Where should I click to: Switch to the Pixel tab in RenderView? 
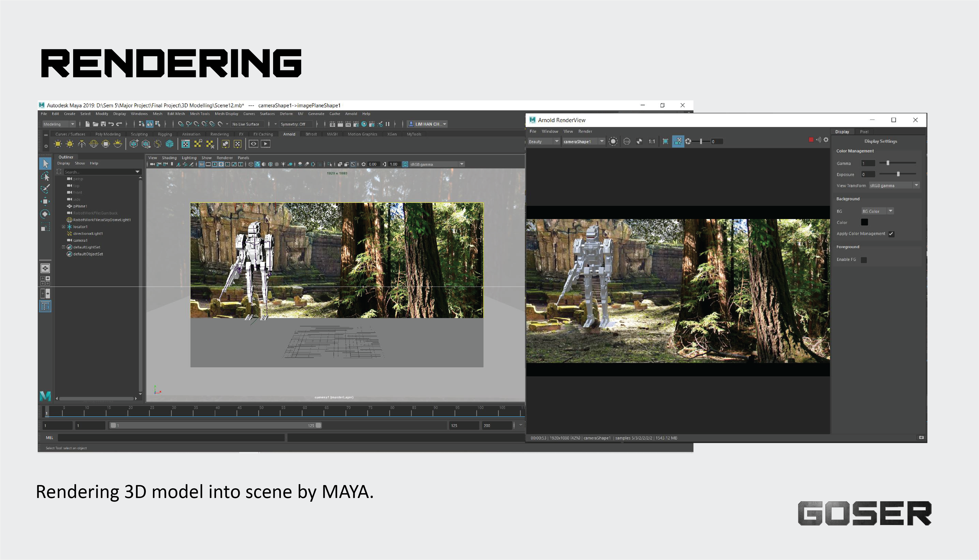(864, 132)
